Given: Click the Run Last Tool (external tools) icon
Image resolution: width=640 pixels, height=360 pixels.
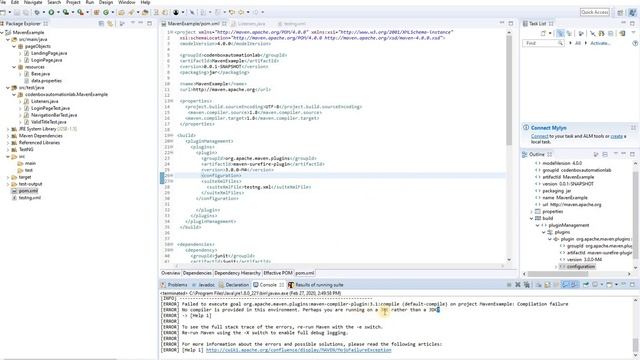Looking at the screenshot, I should [80, 12].
